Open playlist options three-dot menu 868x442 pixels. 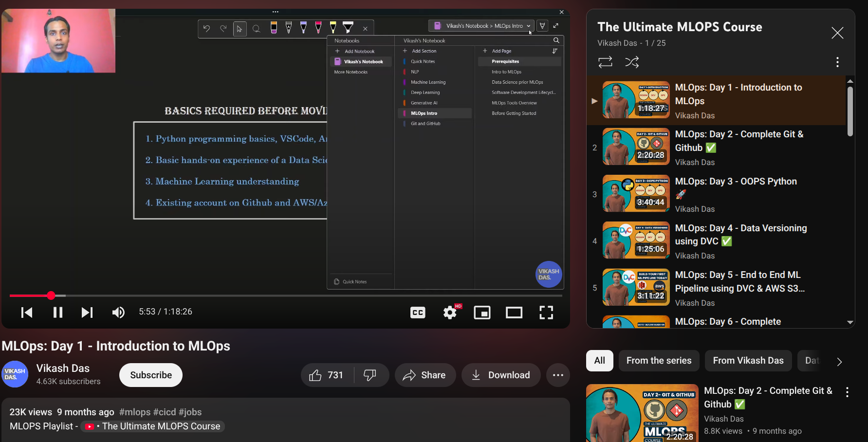pos(837,62)
